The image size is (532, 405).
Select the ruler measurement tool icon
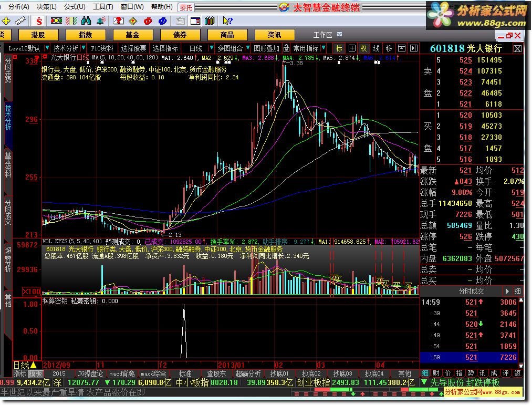click(x=20, y=21)
